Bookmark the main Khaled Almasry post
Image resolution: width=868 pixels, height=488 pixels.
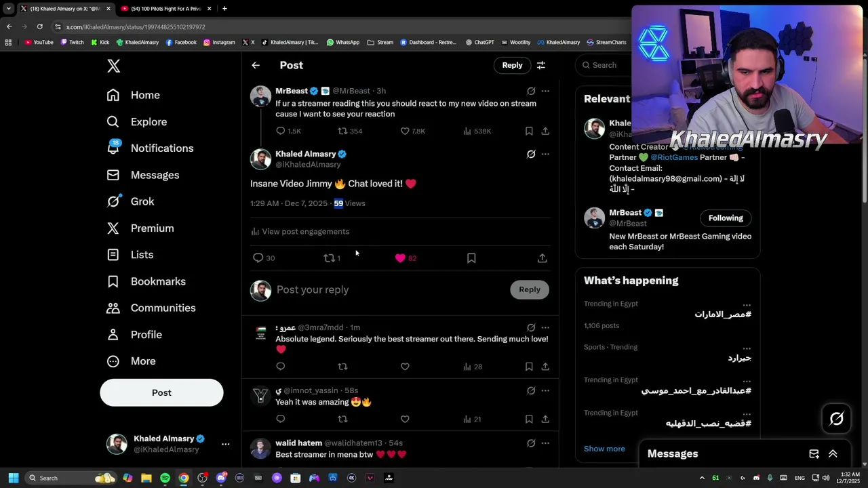coord(471,258)
